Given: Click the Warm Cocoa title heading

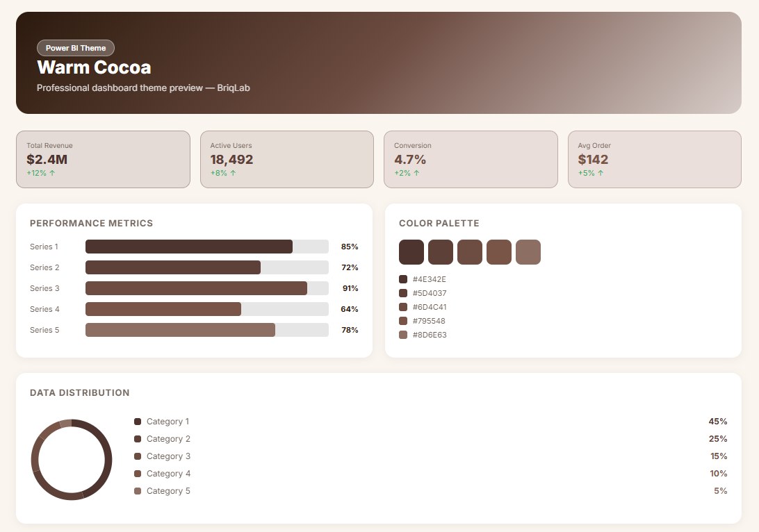Looking at the screenshot, I should click(94, 67).
